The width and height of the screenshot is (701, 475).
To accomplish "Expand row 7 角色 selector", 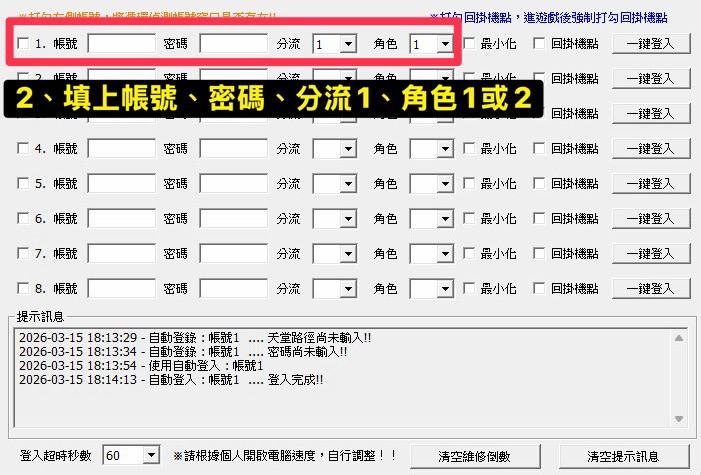I will click(x=445, y=254).
